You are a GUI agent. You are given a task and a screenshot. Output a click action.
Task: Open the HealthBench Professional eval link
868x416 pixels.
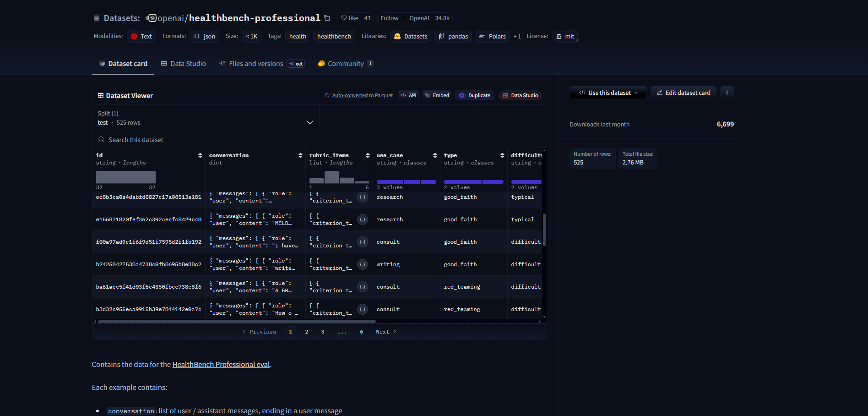(221, 365)
